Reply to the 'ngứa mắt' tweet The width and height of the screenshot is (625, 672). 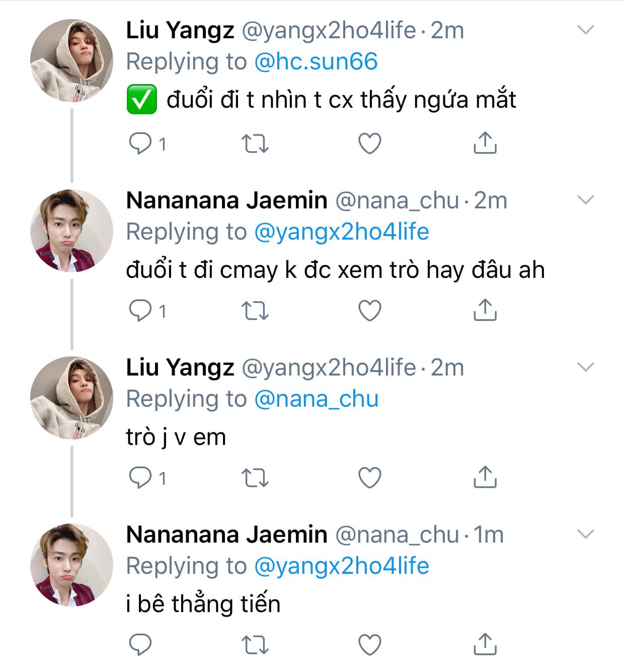click(x=140, y=144)
